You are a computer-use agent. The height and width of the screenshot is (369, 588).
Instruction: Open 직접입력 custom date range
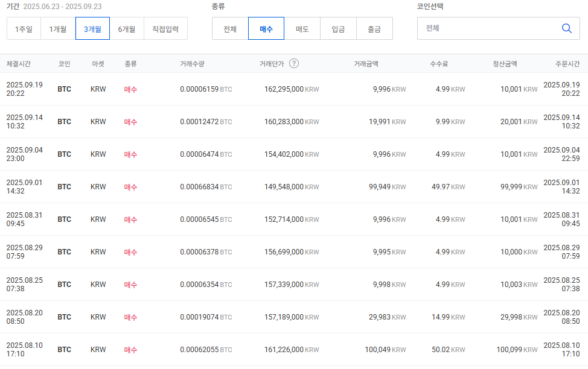pos(165,28)
